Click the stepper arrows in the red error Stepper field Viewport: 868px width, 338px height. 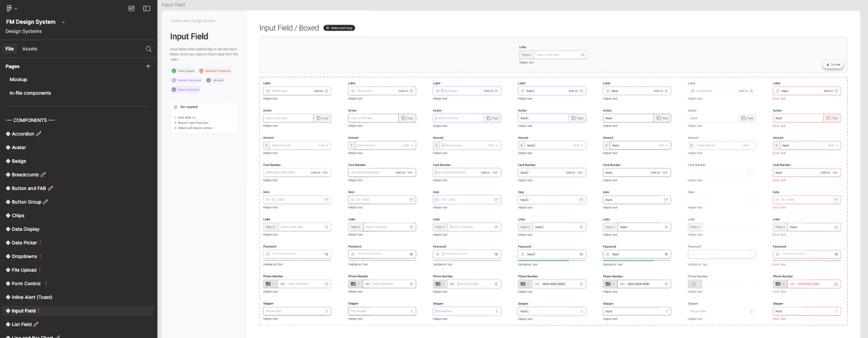click(837, 311)
